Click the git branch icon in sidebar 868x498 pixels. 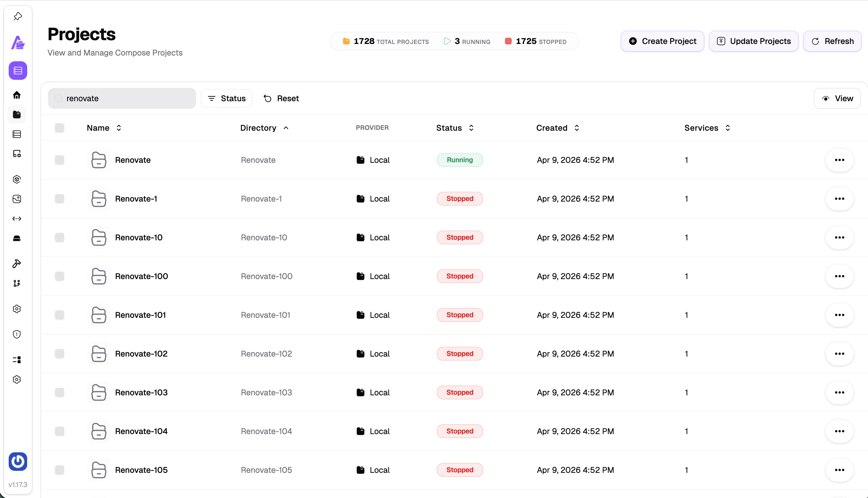click(17, 283)
